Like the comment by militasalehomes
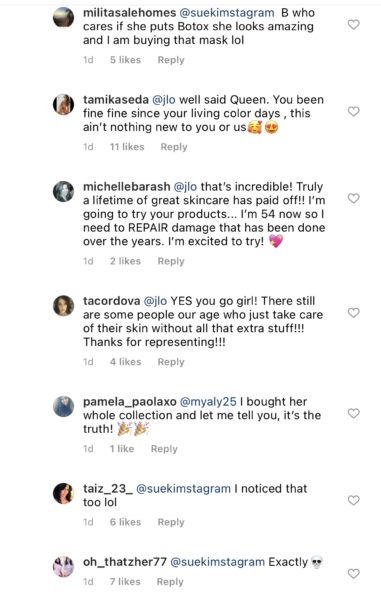 coord(353,24)
